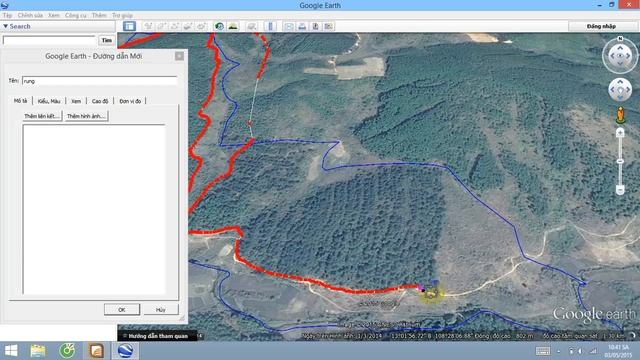Click the Hướng dẫn tham quan bar

point(157,336)
